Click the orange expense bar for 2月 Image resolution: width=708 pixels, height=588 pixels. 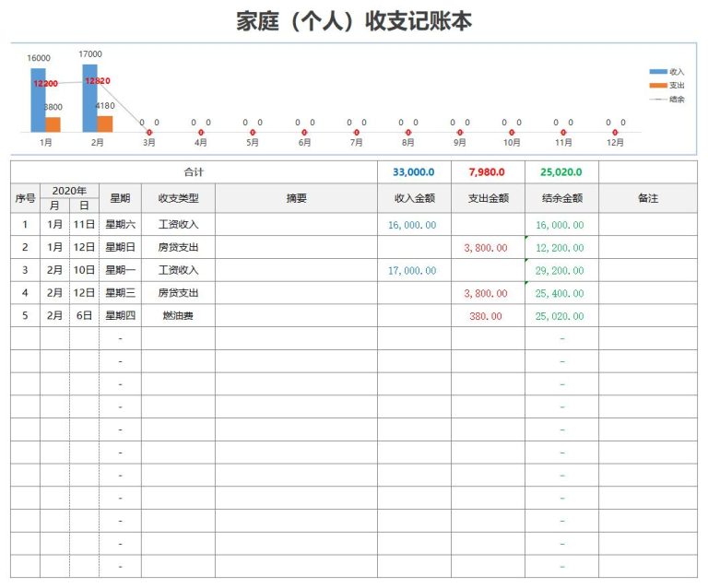pyautogui.click(x=105, y=124)
